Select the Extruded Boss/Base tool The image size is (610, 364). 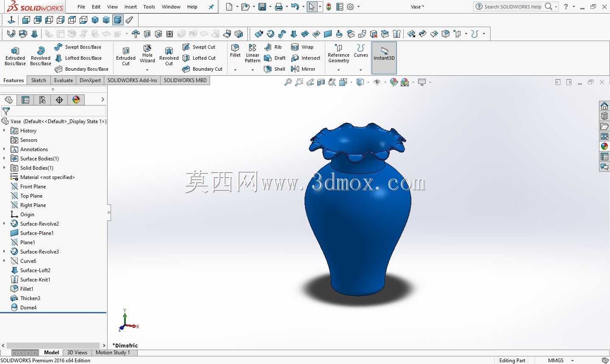(x=15, y=56)
